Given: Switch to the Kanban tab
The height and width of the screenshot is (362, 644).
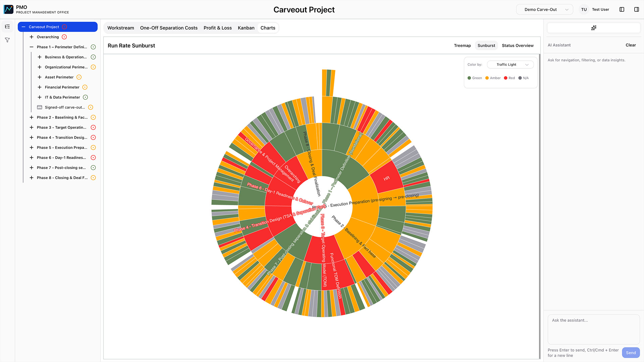Looking at the screenshot, I should click(x=246, y=28).
